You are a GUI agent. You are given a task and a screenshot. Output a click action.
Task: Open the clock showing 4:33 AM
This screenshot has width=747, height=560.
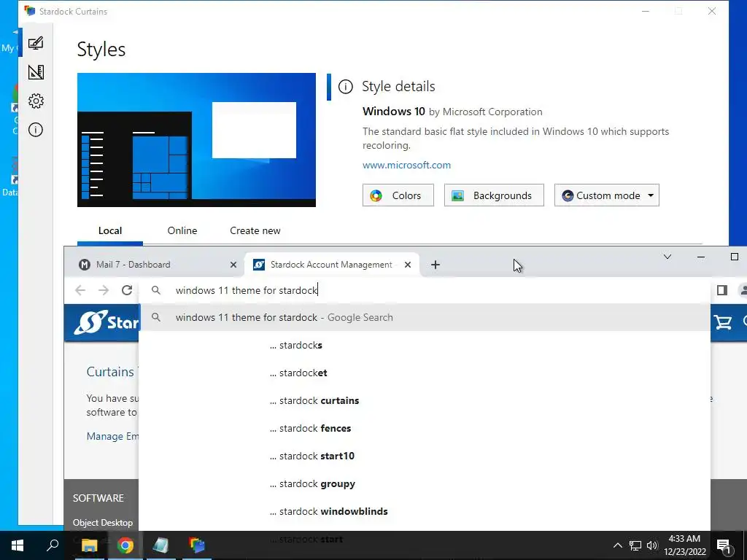coord(684,545)
